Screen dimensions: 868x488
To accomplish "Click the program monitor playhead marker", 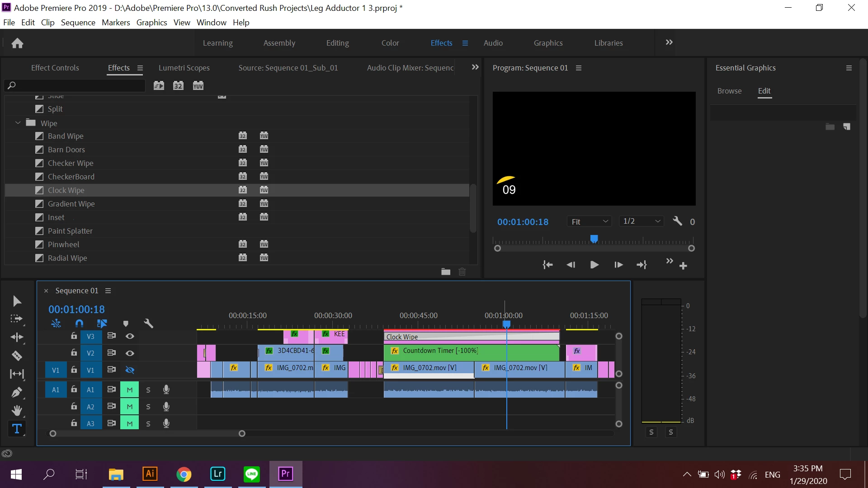I will [594, 239].
